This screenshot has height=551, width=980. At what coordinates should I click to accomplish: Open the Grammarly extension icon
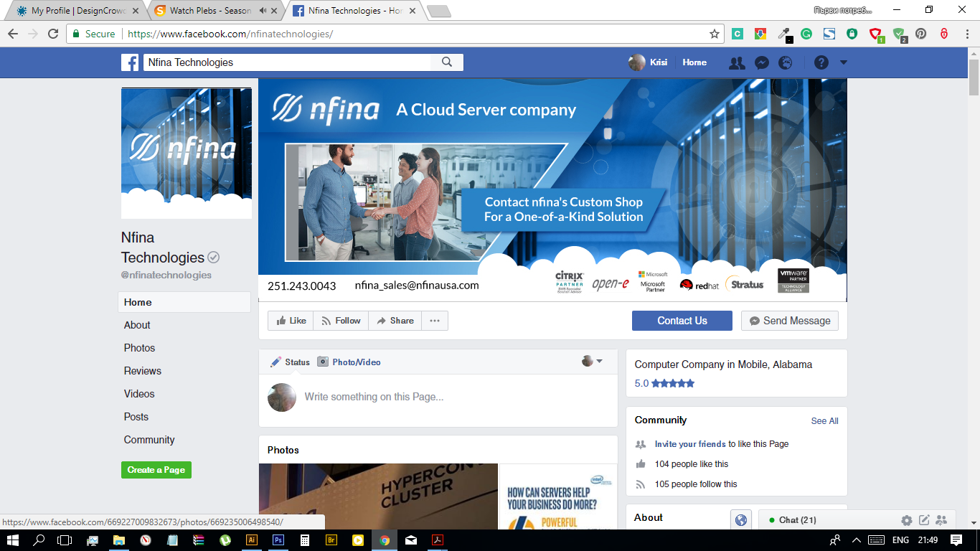point(806,34)
